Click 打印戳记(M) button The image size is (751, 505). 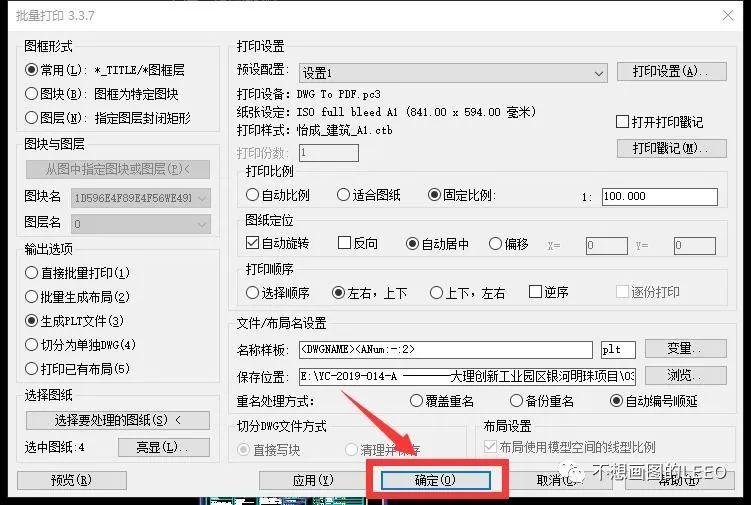[x=671, y=148]
